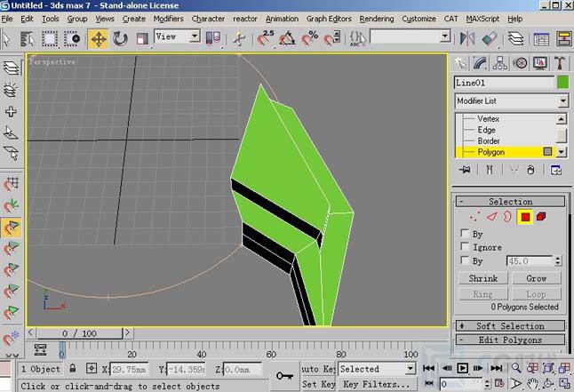Open the Graph Editors menu

tap(329, 19)
